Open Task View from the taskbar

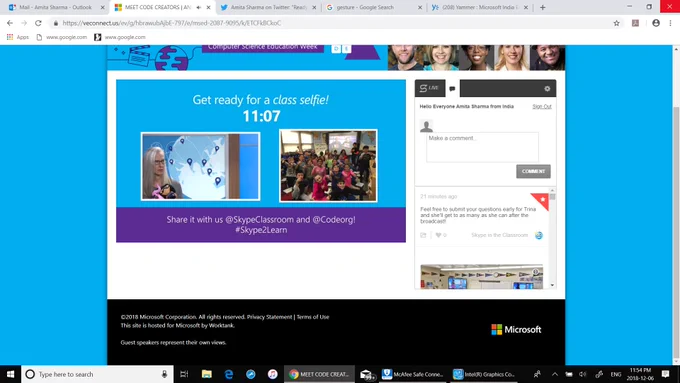pyautogui.click(x=184, y=374)
